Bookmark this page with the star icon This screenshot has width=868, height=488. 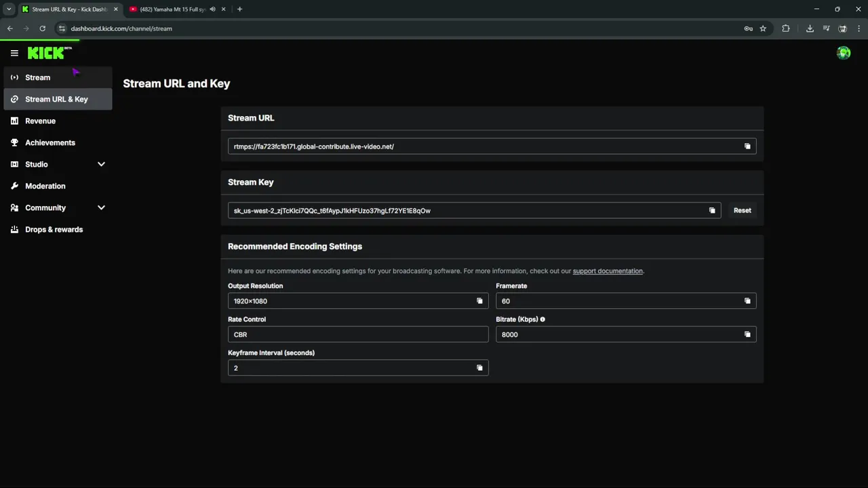[763, 28]
